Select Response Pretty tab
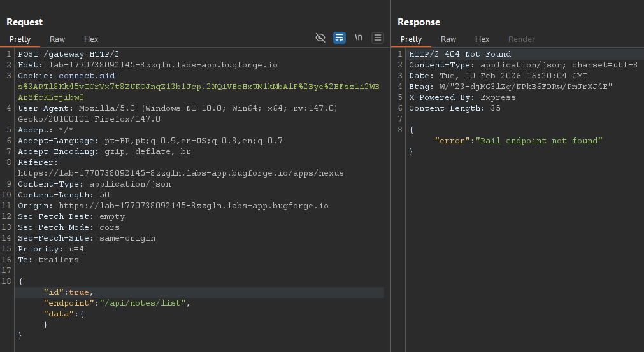The height and width of the screenshot is (352, 644). point(411,39)
